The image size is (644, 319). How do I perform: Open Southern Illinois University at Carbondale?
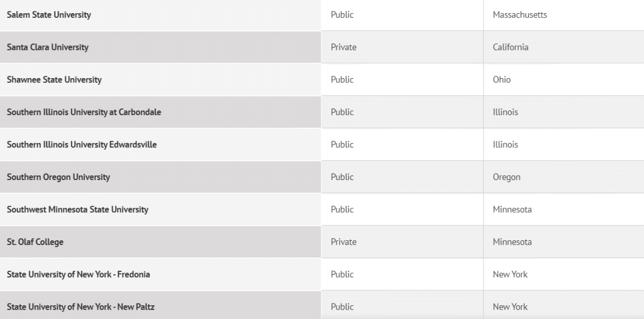click(84, 112)
